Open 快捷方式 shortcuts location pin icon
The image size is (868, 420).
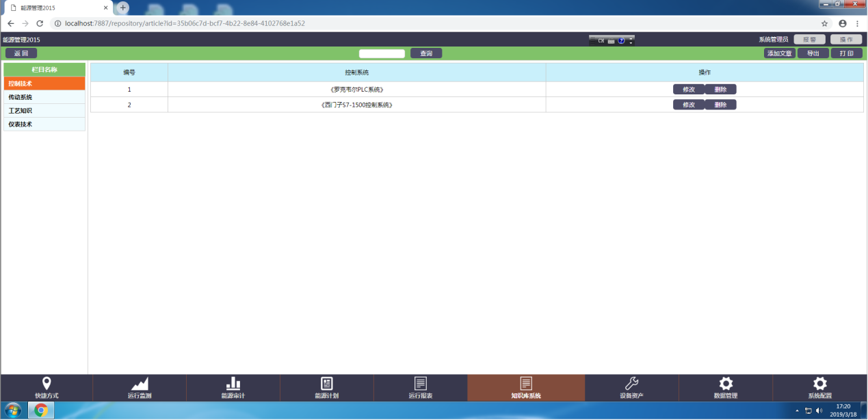[47, 384]
